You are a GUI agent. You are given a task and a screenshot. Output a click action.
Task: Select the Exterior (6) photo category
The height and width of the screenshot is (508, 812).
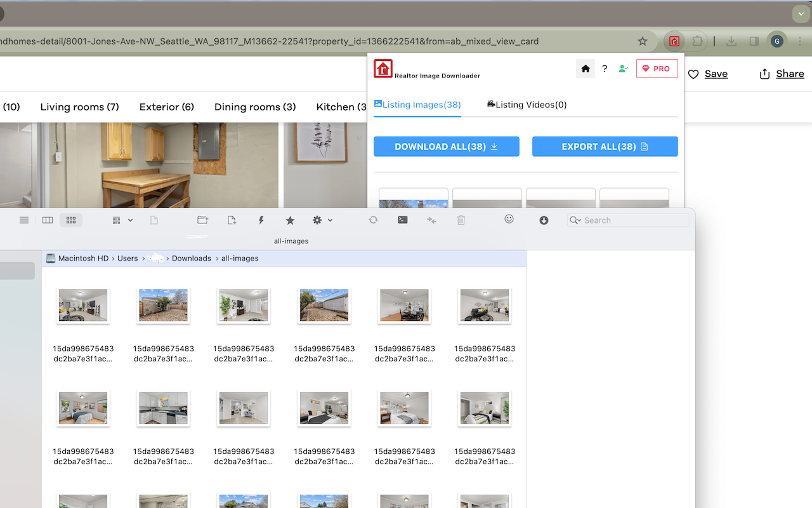coord(167,107)
